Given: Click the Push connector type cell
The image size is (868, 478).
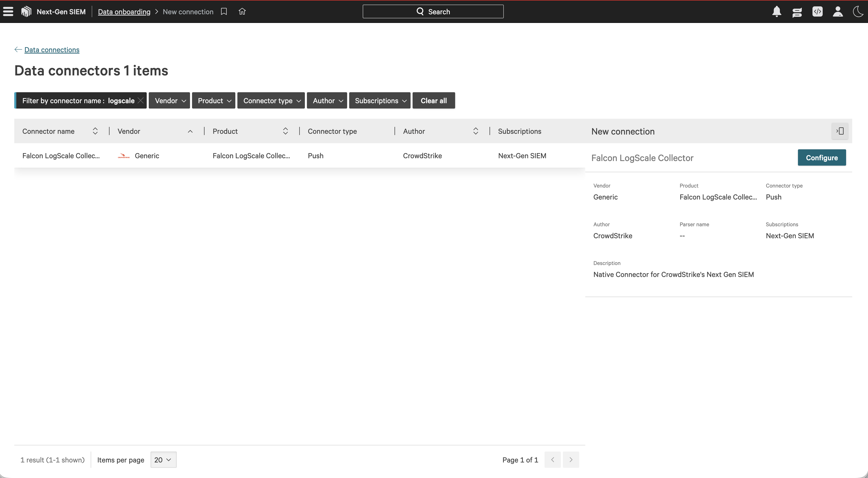Looking at the screenshot, I should (316, 156).
